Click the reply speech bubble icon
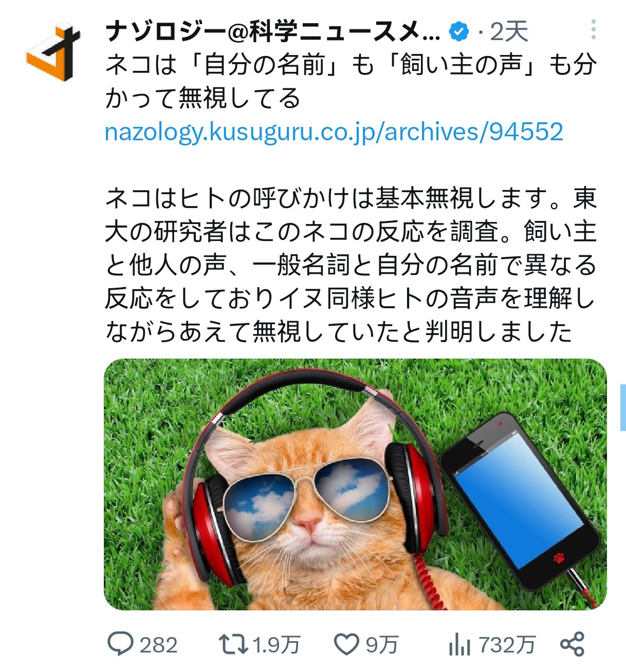This screenshot has height=672, width=626. [x=121, y=644]
